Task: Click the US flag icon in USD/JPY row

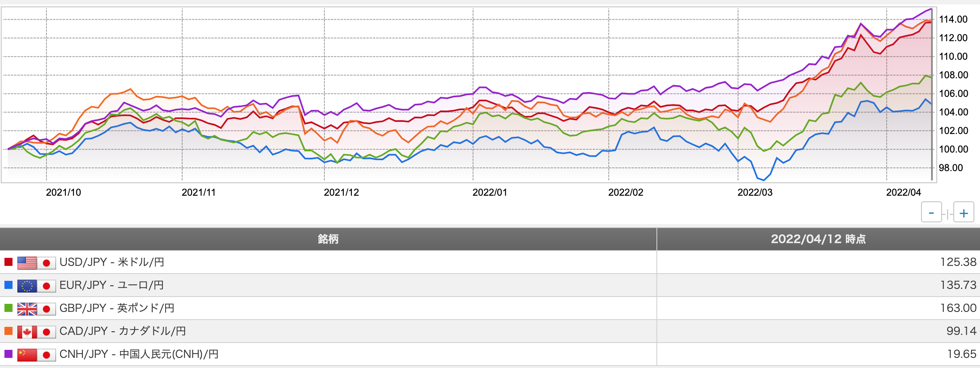Action: [x=27, y=263]
